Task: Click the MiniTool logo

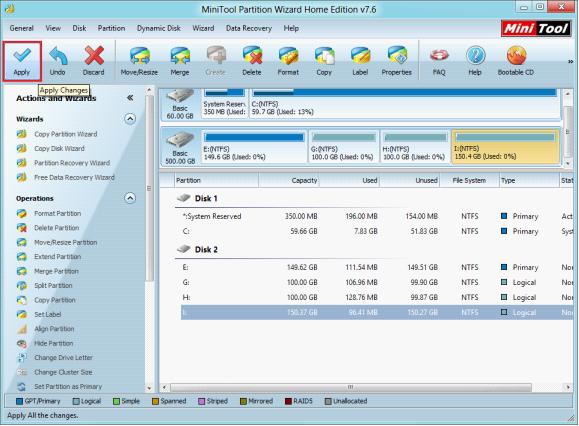Action: (x=535, y=28)
